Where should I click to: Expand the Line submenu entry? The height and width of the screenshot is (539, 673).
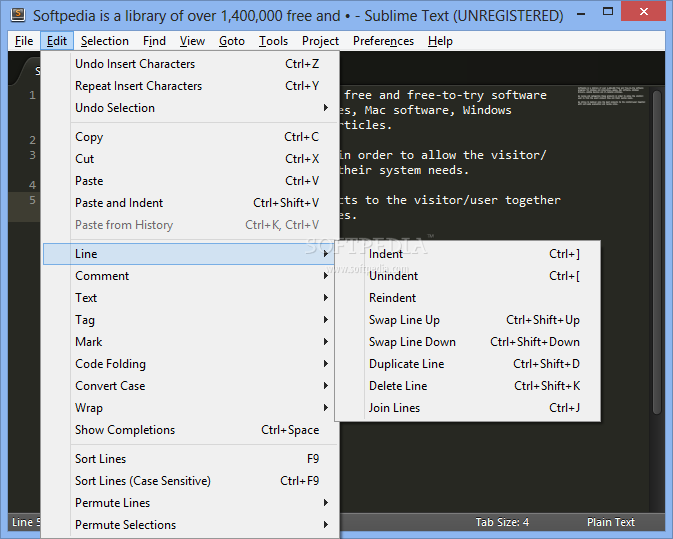coord(189,254)
